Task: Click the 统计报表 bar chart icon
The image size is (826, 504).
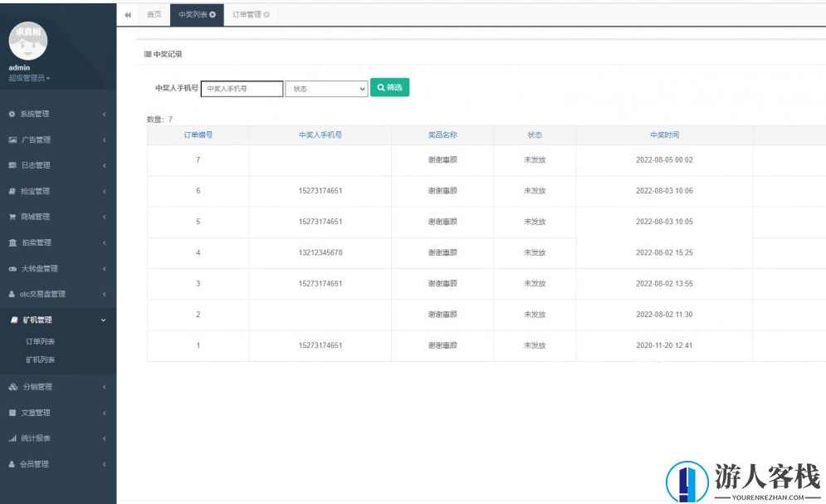Action: 12,438
